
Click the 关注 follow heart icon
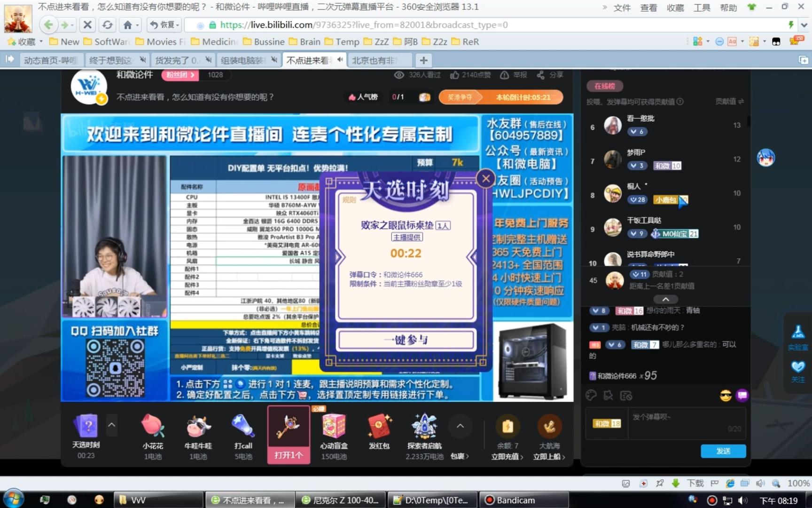pos(798,372)
